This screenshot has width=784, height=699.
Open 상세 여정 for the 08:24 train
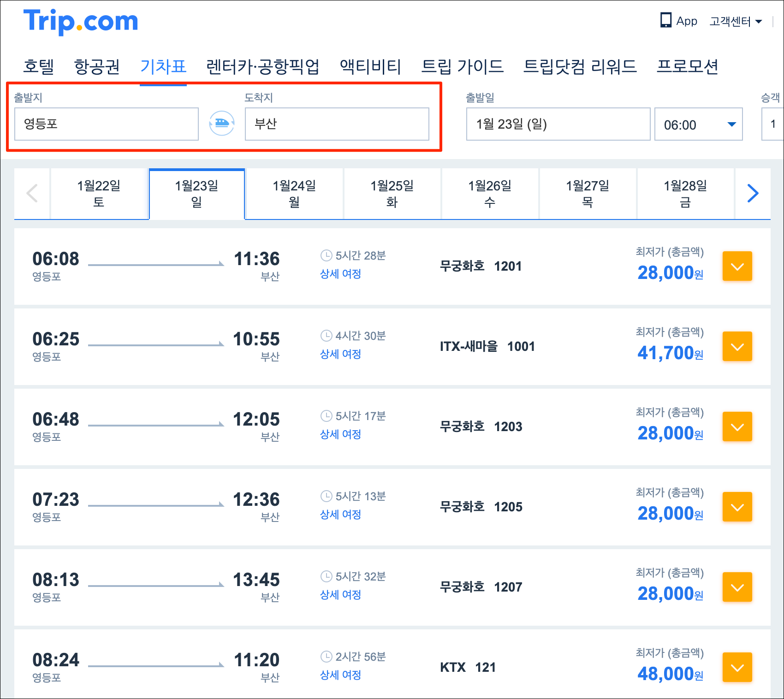point(341,675)
